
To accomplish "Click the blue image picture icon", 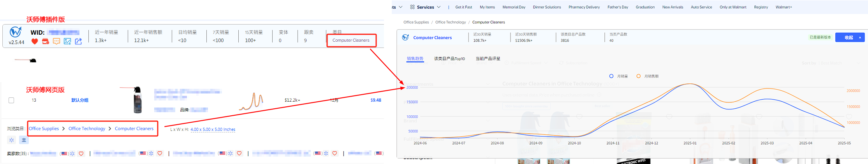I will pyautogui.click(x=67, y=41).
